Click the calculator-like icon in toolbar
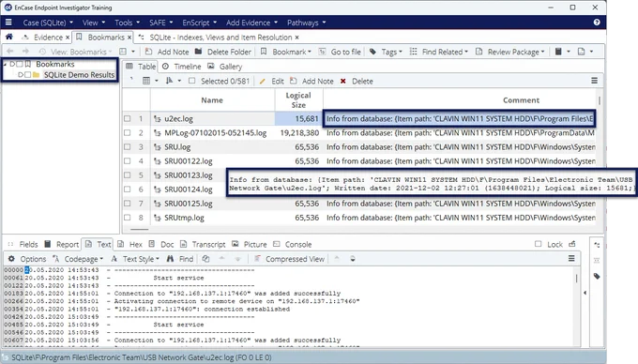638x364 pixels. point(558,52)
